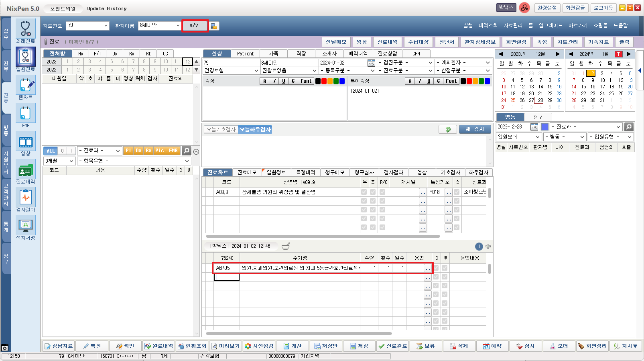The height and width of the screenshot is (361, 644).
Task: Open the 전자서명 sidebar icon
Action: pos(26,226)
